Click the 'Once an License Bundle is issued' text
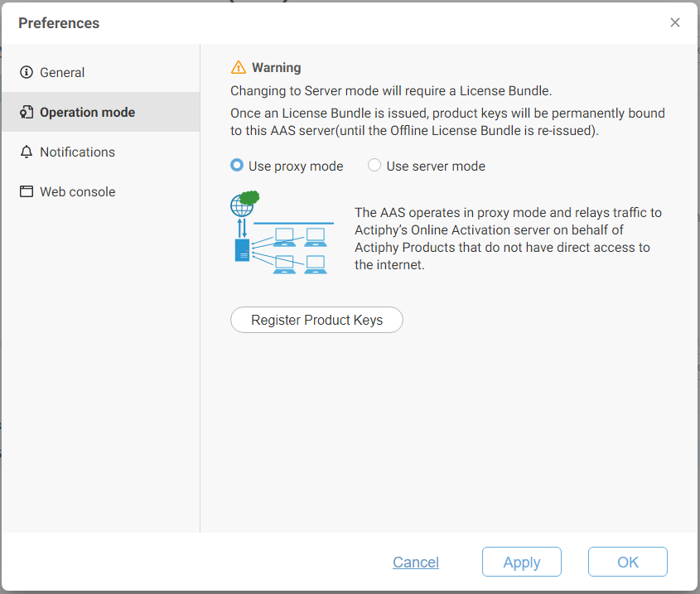 click(448, 122)
